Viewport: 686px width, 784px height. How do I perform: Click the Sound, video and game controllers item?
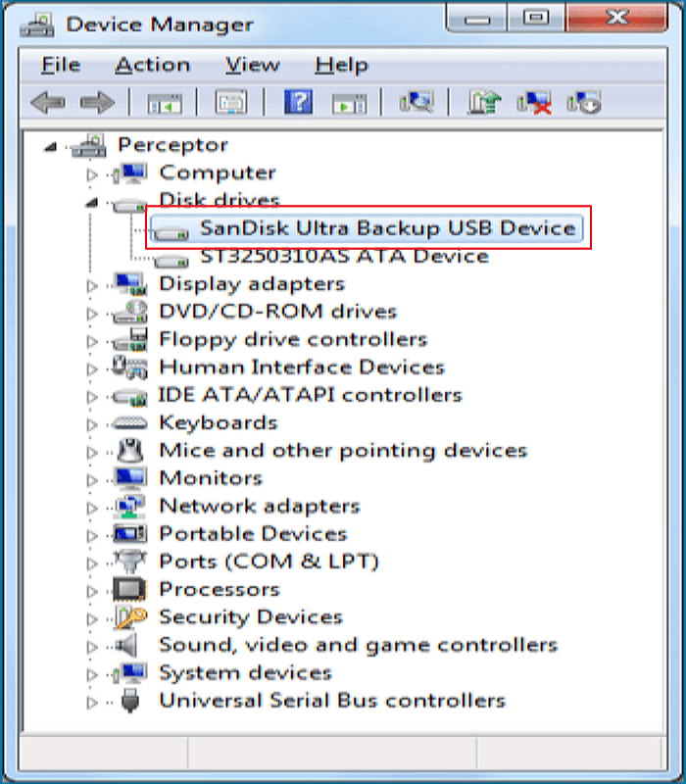[x=358, y=646]
